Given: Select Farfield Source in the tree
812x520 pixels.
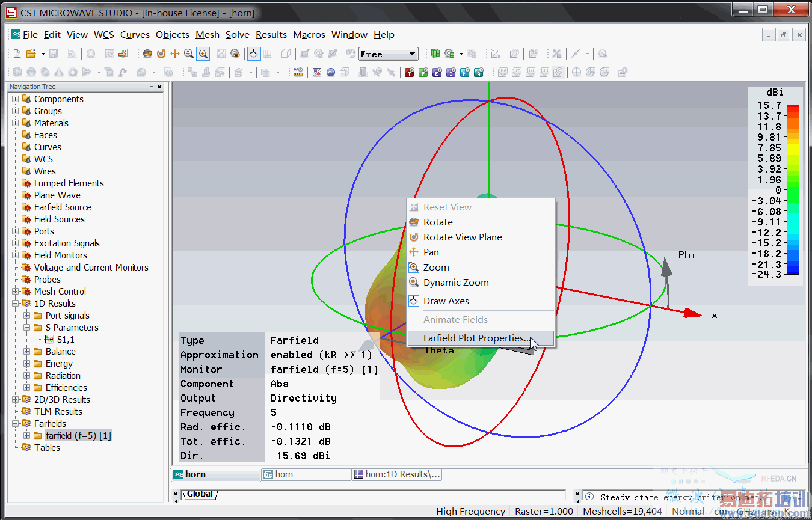Looking at the screenshot, I should (x=63, y=207).
